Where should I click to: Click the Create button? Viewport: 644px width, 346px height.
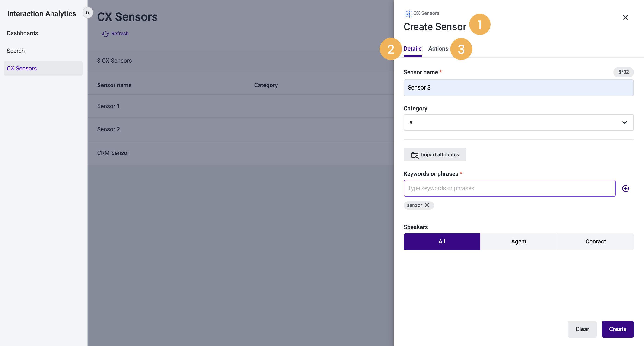[x=618, y=329]
